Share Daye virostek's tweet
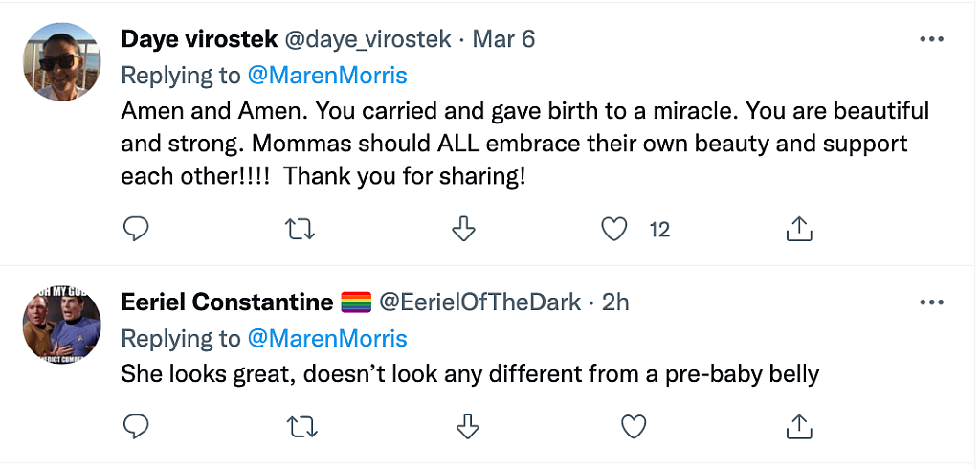 pyautogui.click(x=798, y=229)
